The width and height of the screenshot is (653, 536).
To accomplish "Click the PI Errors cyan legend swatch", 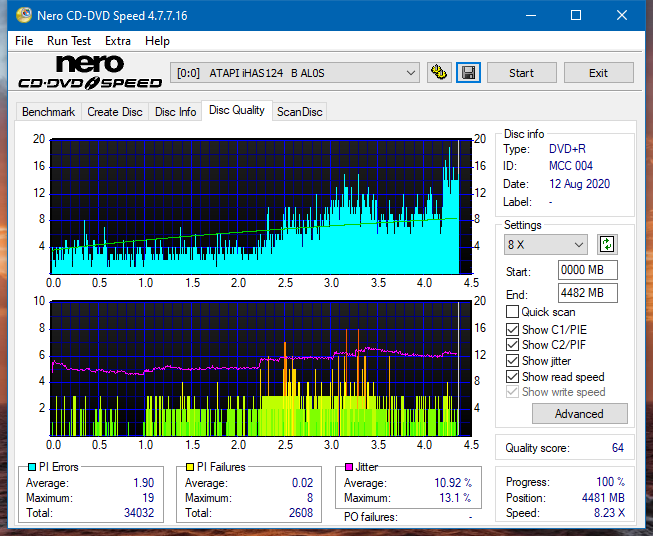I will pyautogui.click(x=32, y=467).
